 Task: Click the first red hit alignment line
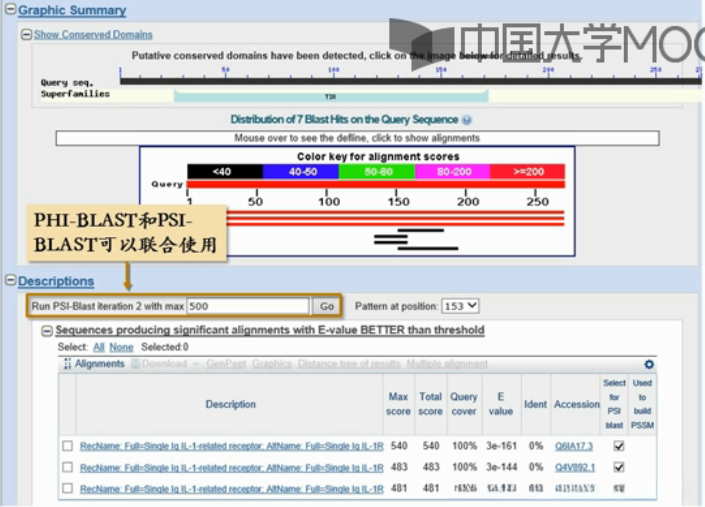click(395, 213)
